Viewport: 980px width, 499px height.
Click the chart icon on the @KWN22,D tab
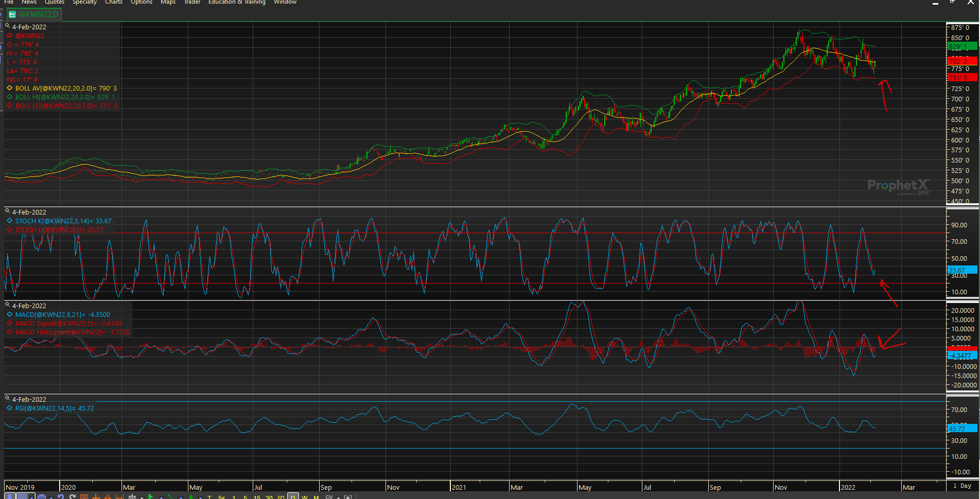(x=12, y=14)
